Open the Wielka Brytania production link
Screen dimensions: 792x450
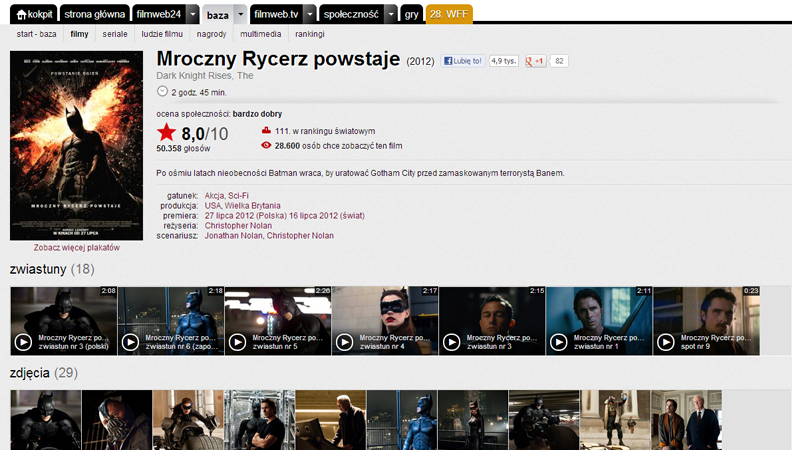pyautogui.click(x=253, y=206)
